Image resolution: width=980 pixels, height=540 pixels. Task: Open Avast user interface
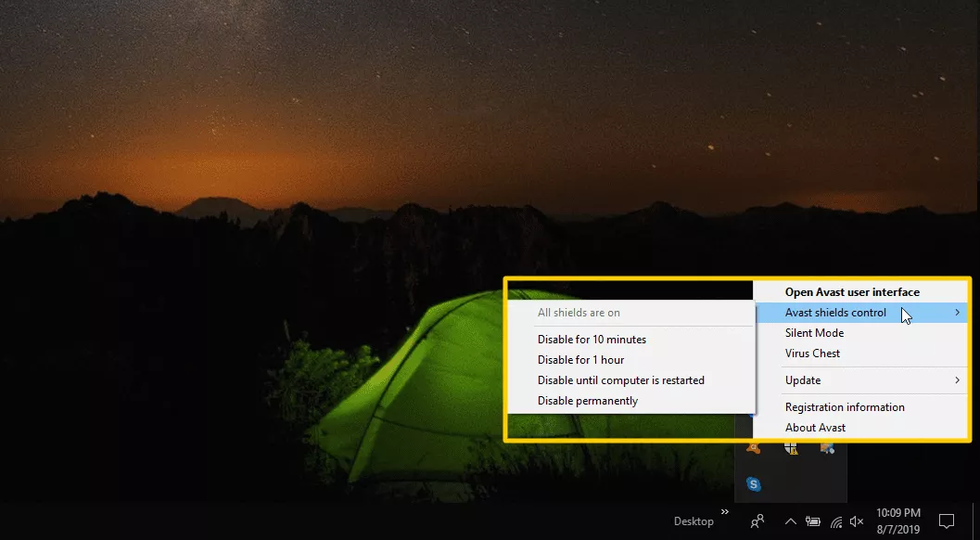point(852,292)
